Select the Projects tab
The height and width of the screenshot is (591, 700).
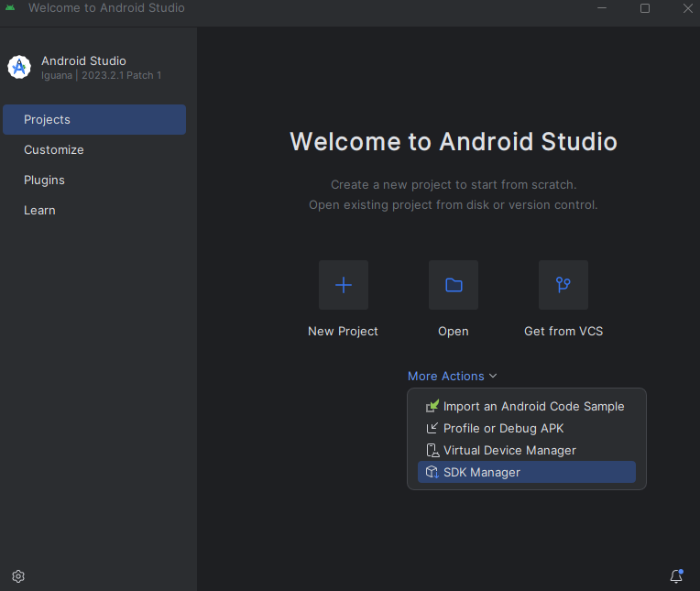[x=94, y=120]
